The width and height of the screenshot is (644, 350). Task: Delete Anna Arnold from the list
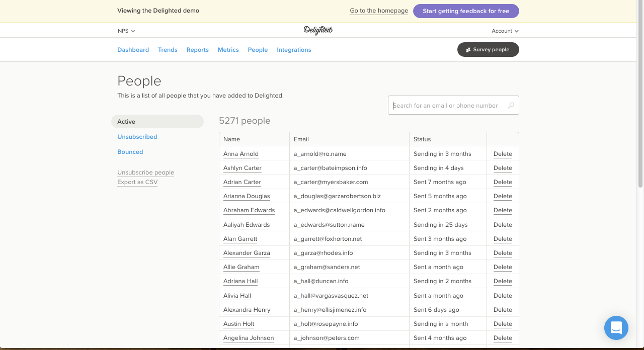(x=503, y=154)
